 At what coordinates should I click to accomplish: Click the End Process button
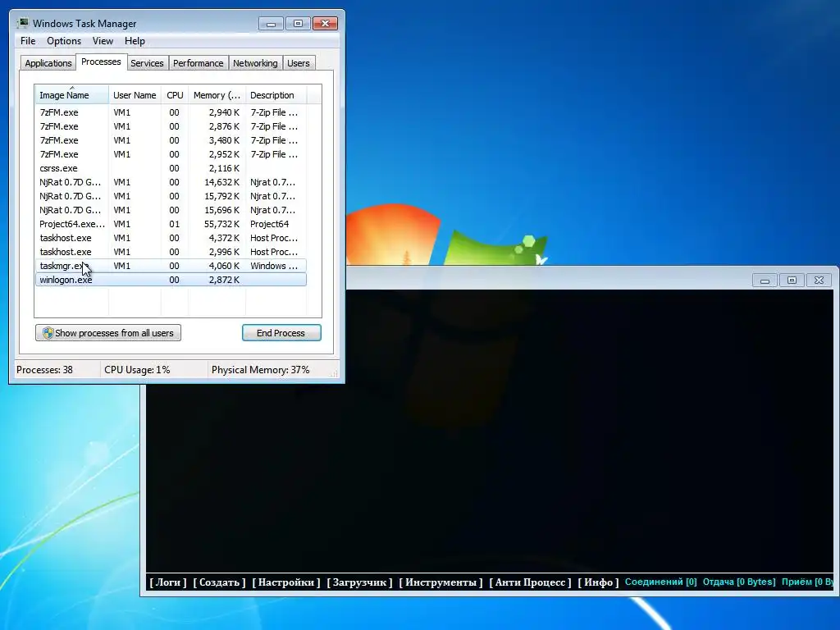coord(281,333)
